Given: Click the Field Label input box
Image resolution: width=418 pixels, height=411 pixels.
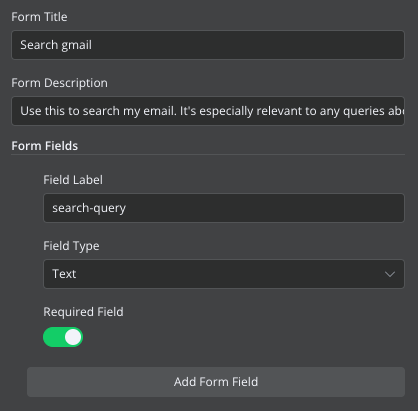Looking at the screenshot, I should pyautogui.click(x=224, y=208).
